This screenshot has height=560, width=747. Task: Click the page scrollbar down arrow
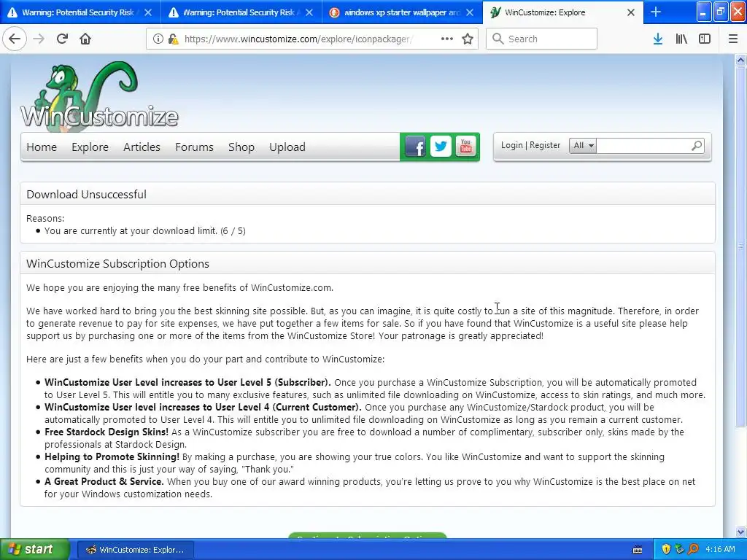(x=740, y=532)
